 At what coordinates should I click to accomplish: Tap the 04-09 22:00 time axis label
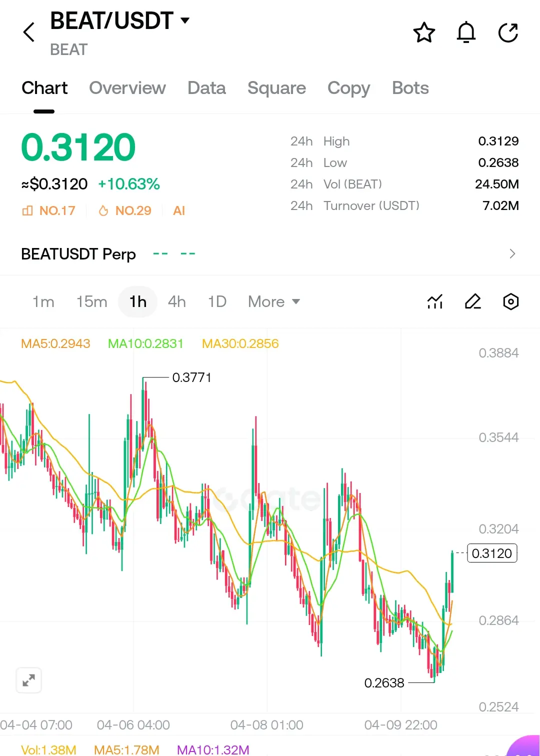[400, 725]
